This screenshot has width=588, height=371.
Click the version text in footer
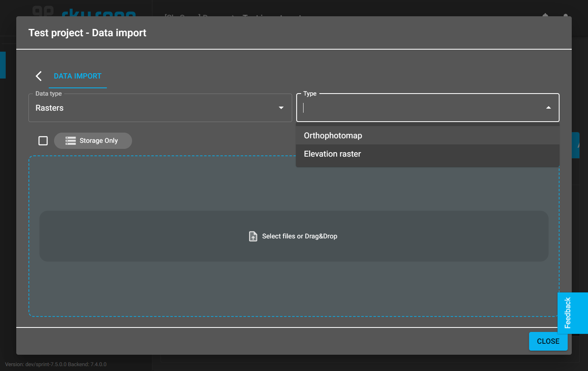(x=56, y=364)
